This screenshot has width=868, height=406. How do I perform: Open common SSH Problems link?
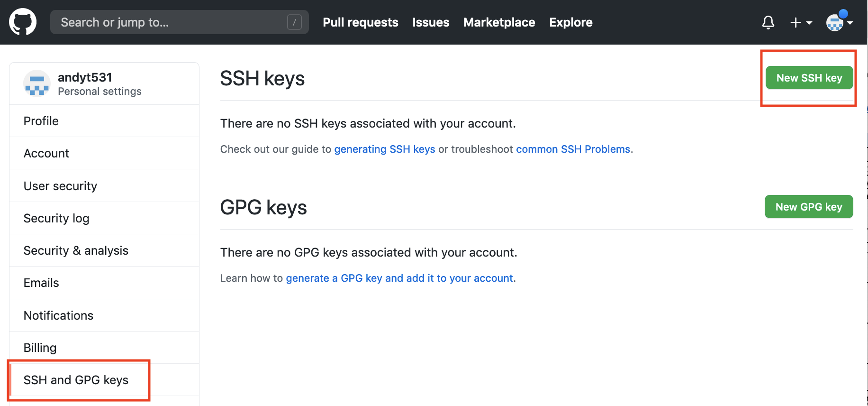pyautogui.click(x=573, y=149)
